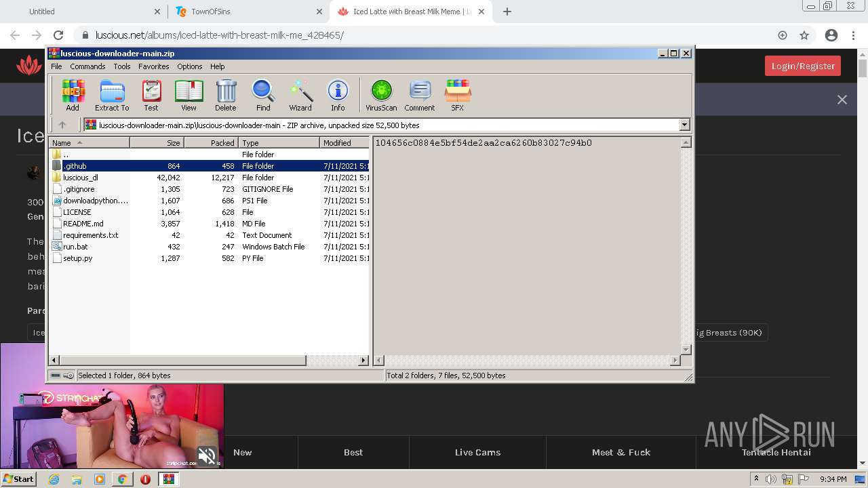868x488 pixels.
Task: Sort the file list by Modified column
Action: coord(344,142)
